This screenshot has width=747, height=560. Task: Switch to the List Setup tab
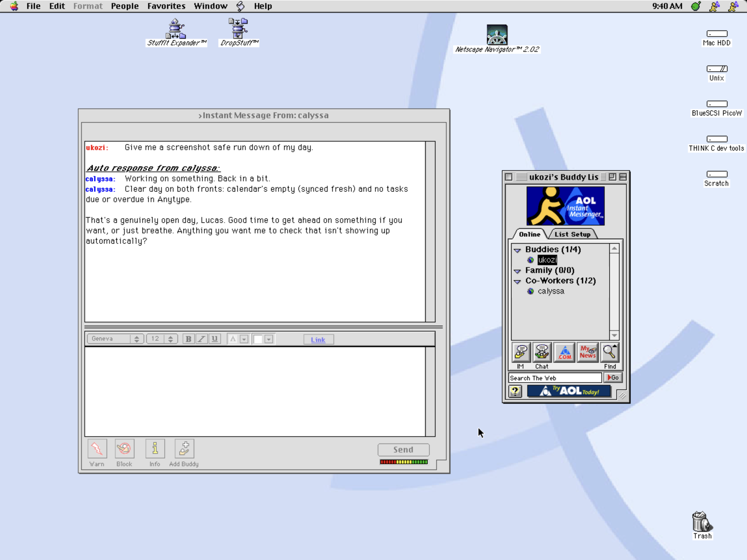573,234
